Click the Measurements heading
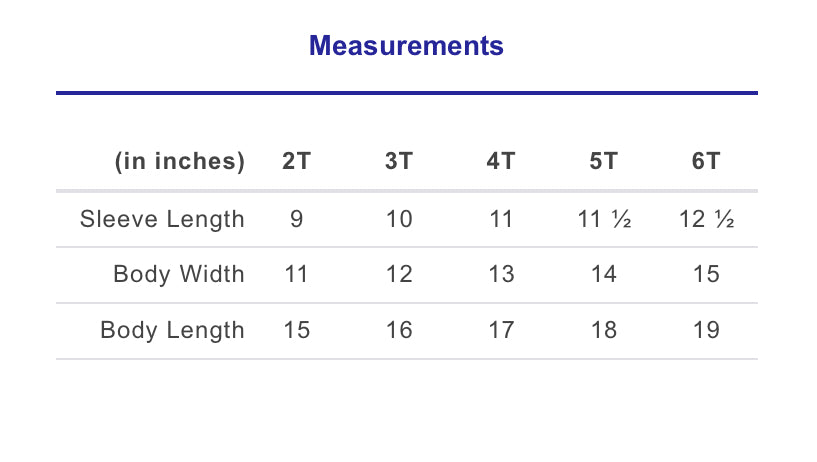The width and height of the screenshot is (817, 462). click(x=406, y=46)
